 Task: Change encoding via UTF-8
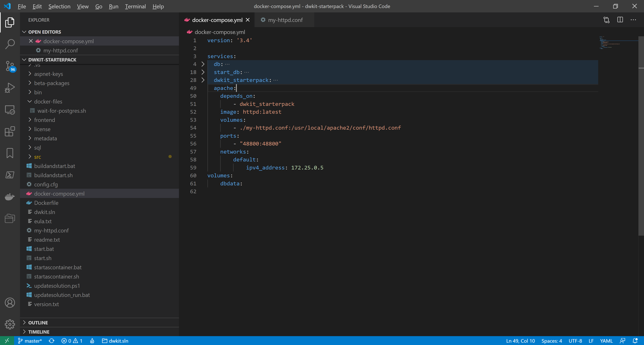(575, 341)
